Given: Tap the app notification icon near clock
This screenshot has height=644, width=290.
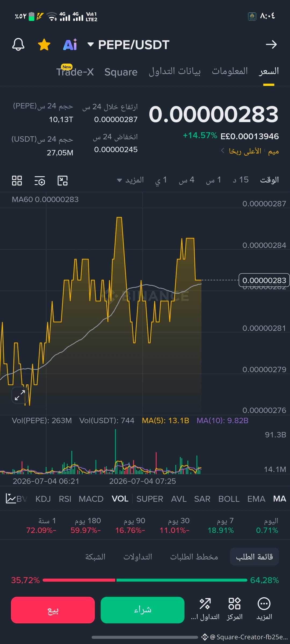Looking at the screenshot, I should 252,16.
